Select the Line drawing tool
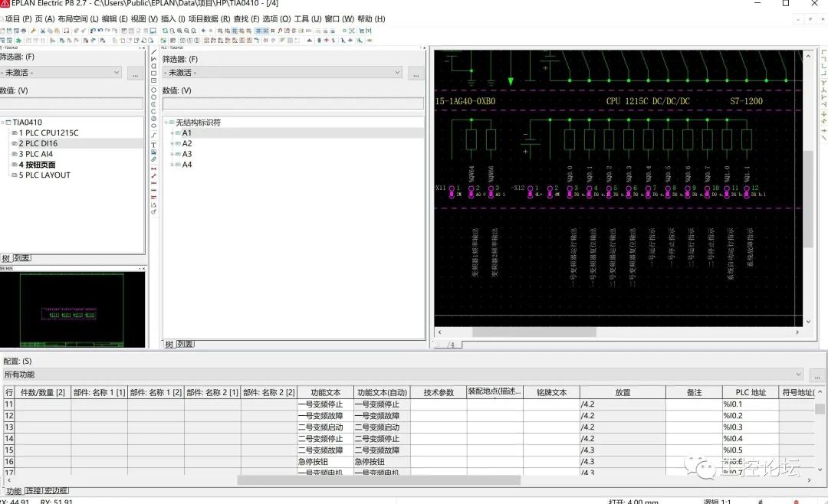828x504 pixels. 153,52
